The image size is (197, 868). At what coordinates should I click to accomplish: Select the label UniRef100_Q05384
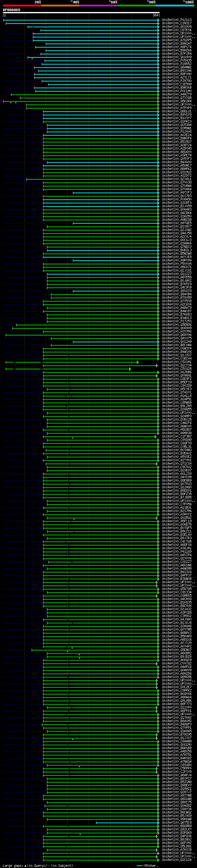[x=176, y=125]
